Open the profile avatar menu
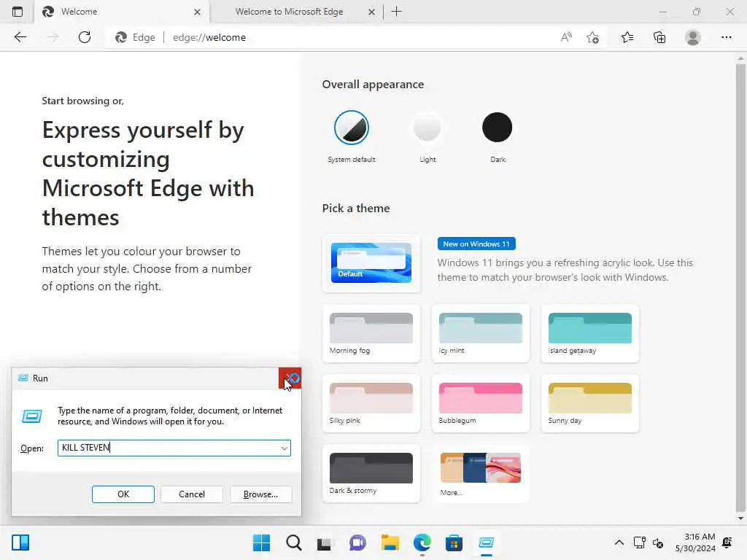747x560 pixels. (x=693, y=37)
